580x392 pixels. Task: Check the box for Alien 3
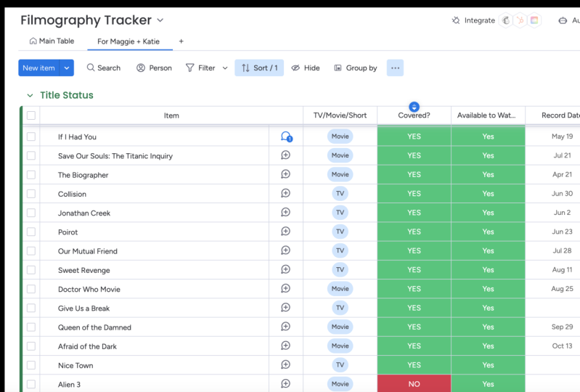click(31, 384)
